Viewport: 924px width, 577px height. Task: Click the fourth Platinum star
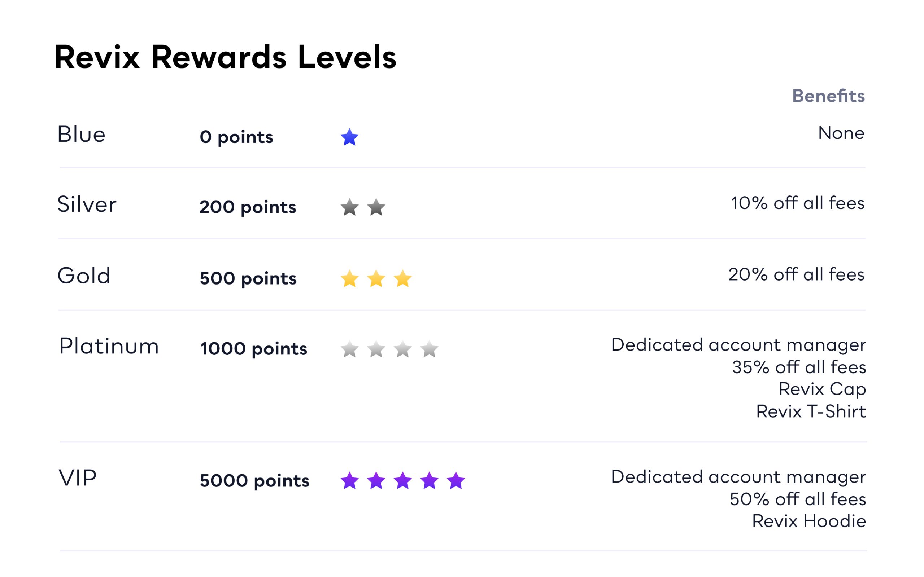coord(430,349)
